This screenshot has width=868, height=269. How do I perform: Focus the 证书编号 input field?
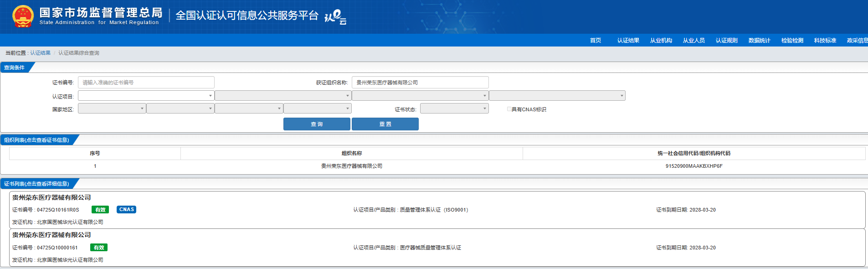click(146, 83)
